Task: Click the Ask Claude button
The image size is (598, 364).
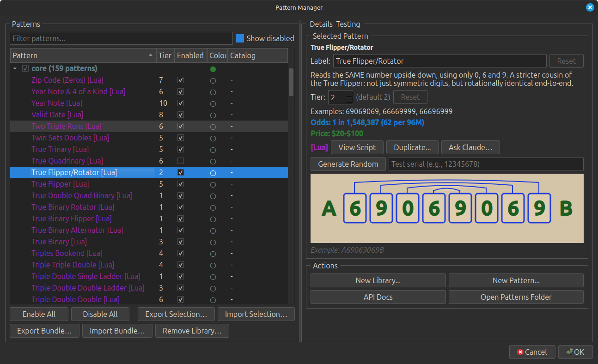Action: tap(470, 147)
